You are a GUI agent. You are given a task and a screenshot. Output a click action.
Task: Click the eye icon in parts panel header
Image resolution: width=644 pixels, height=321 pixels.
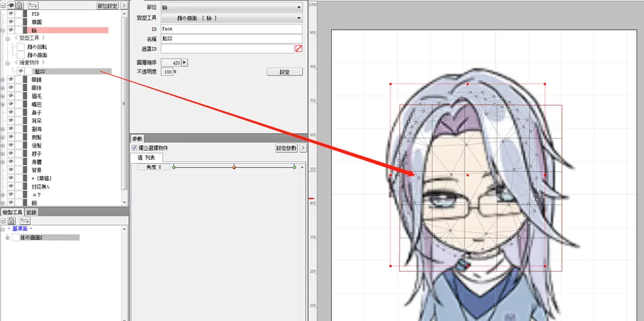(x=11, y=6)
